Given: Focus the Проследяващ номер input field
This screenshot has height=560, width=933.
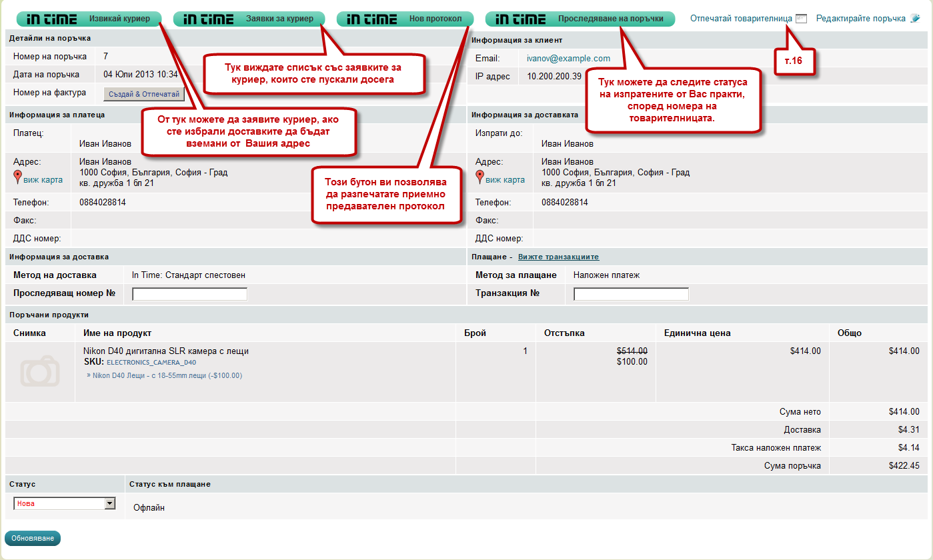Looking at the screenshot, I should (189, 294).
